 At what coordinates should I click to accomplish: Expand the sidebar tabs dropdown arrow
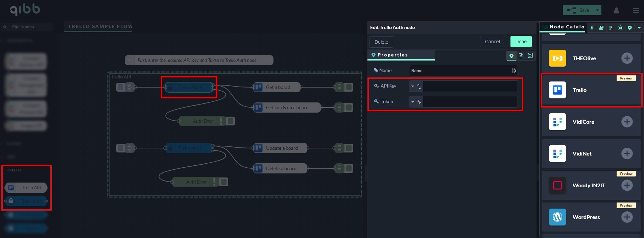tap(639, 28)
